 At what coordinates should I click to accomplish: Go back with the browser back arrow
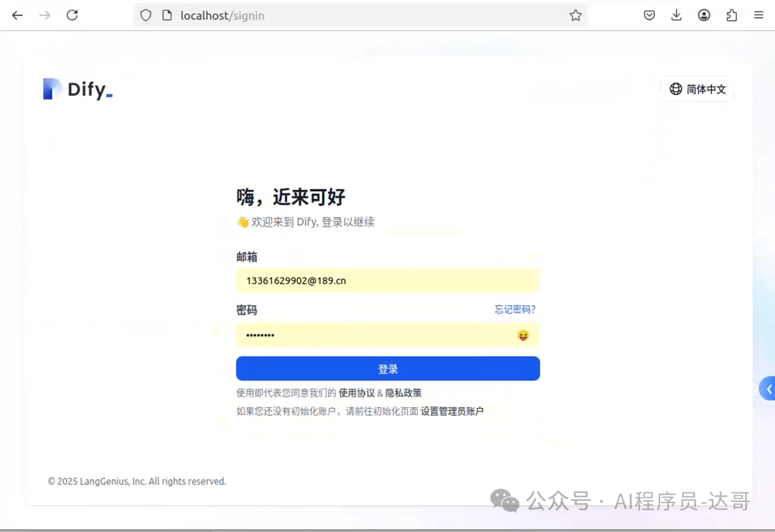[17, 15]
